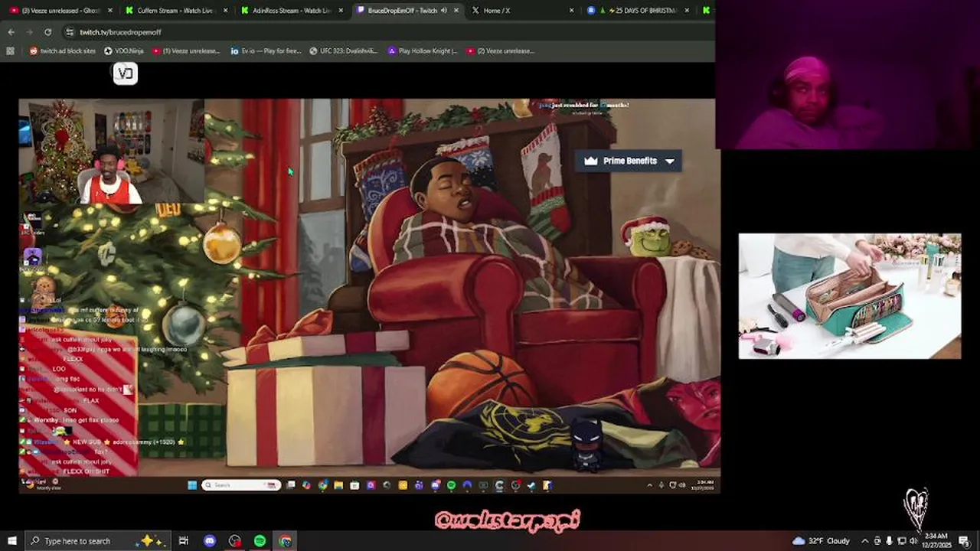Open the Windows Start menu
This screenshot has height=551, width=980.
tap(11, 541)
